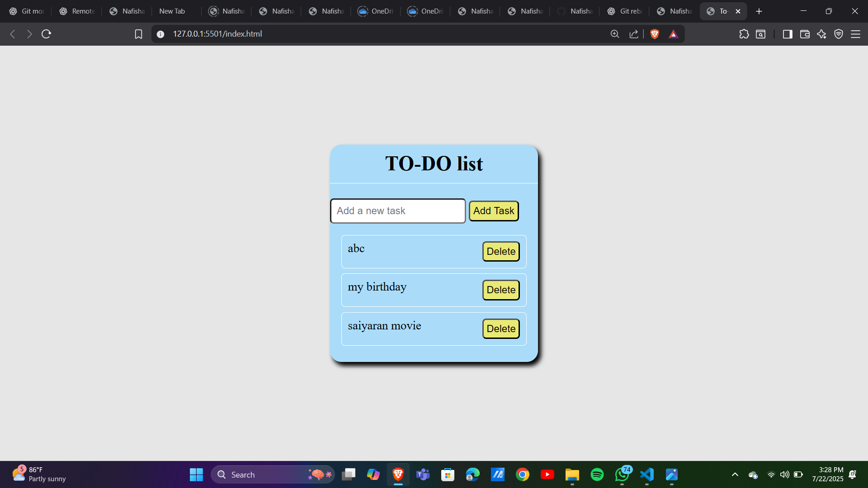Open the zoom magnifier icon in address bar
This screenshot has width=868, height=488.
pyautogui.click(x=615, y=34)
